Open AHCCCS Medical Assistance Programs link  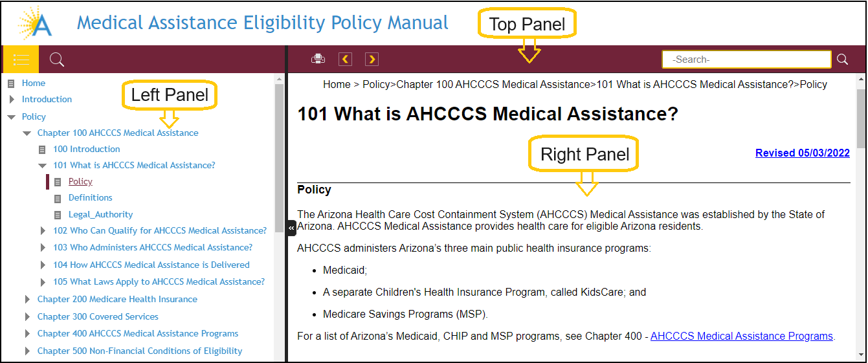(x=741, y=336)
